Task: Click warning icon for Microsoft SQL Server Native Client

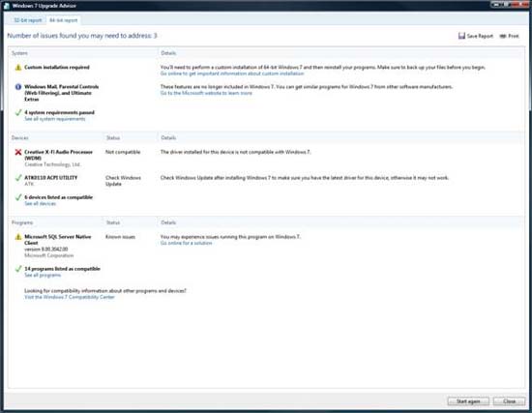Action: (x=18, y=237)
